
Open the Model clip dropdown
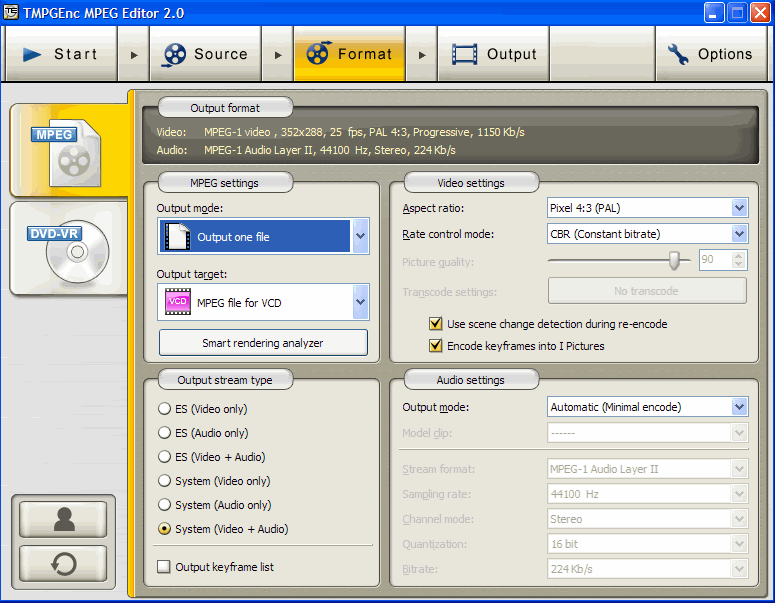coord(739,433)
